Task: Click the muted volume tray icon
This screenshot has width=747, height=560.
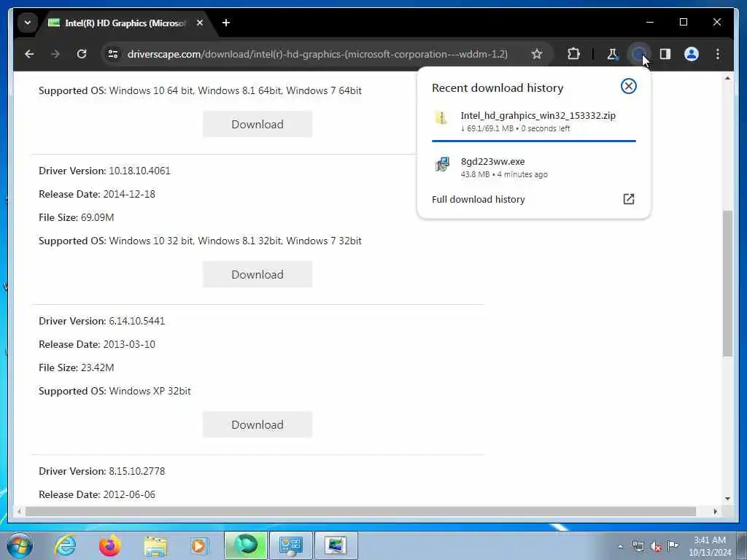Action: point(656,546)
